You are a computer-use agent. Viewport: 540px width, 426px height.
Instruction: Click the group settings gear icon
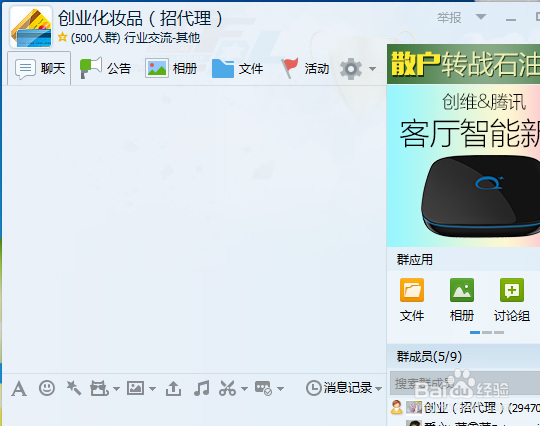(351, 69)
